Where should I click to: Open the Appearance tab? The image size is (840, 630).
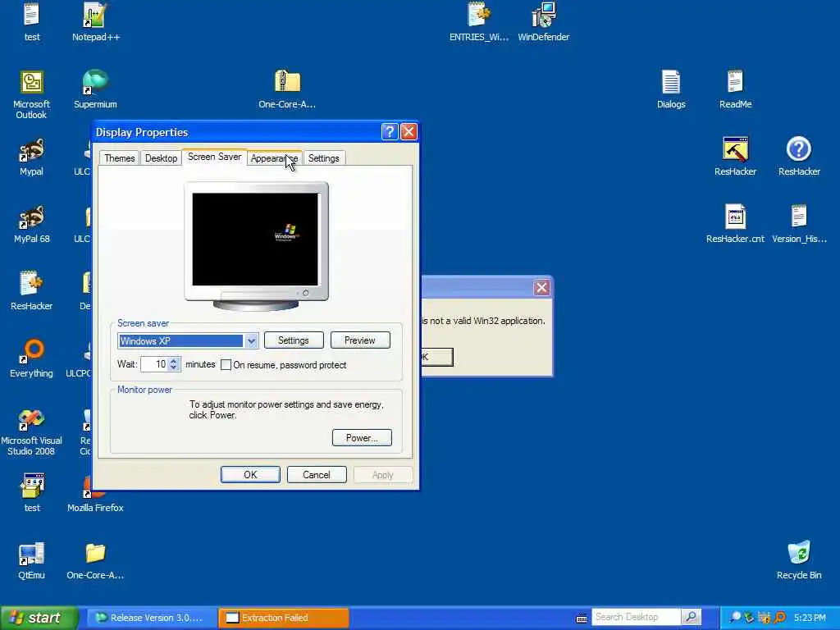tap(274, 158)
